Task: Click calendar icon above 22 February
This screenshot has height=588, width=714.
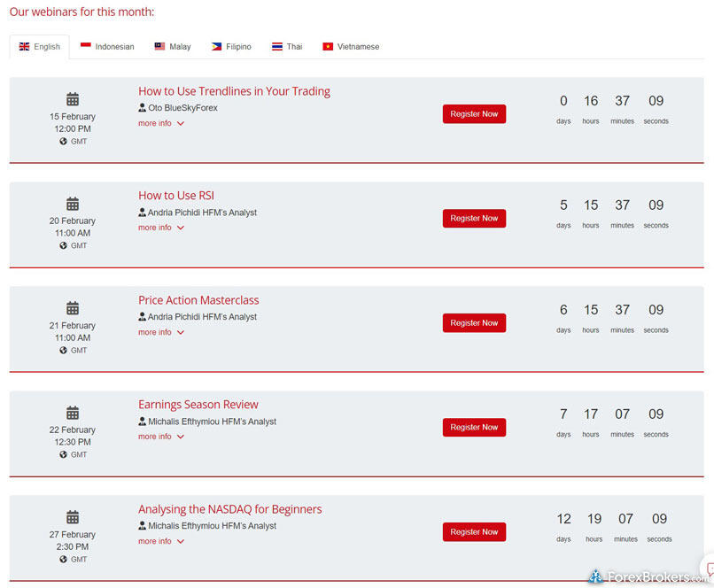Action: click(x=73, y=413)
